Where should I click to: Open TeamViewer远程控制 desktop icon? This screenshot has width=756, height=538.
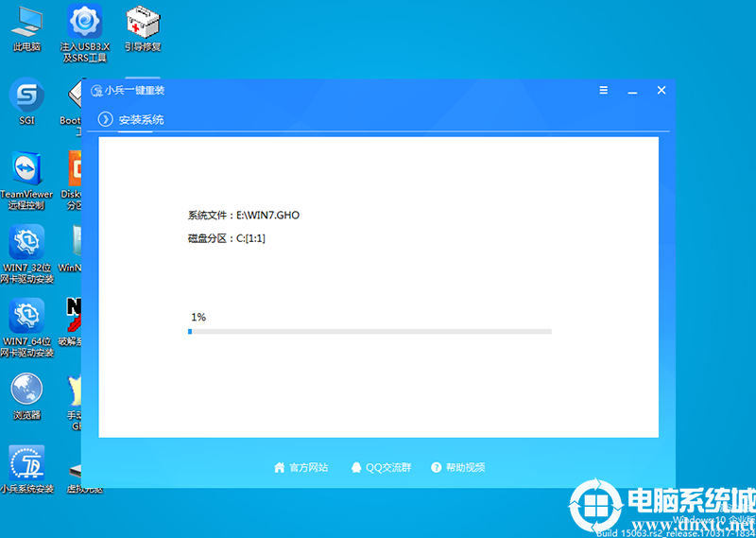[26, 169]
